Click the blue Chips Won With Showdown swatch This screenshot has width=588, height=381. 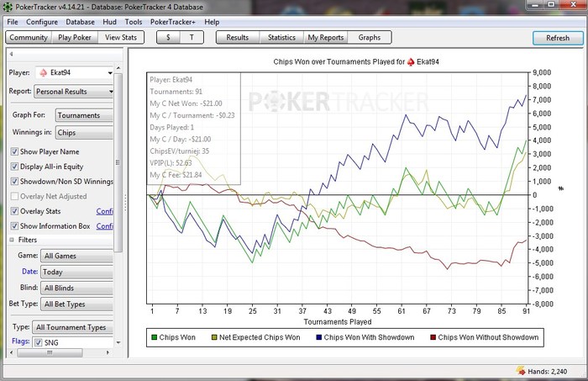(x=319, y=337)
